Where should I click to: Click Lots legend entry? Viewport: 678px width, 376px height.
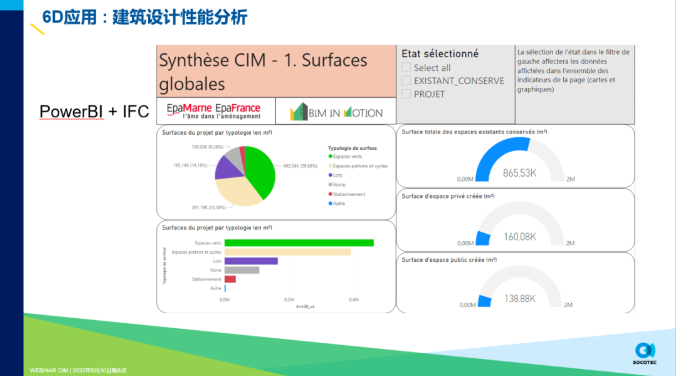336,175
